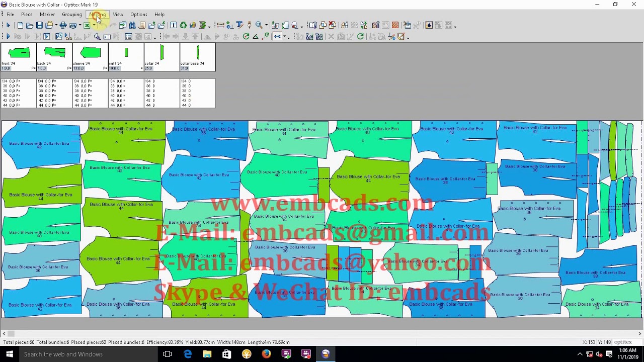Export to Excel
644x362 pixels.
[87, 25]
